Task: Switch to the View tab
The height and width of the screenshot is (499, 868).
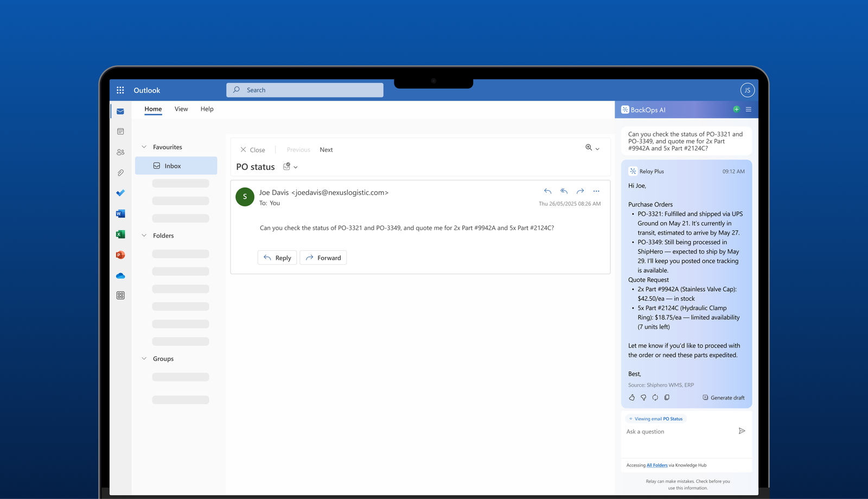Action: click(x=181, y=109)
